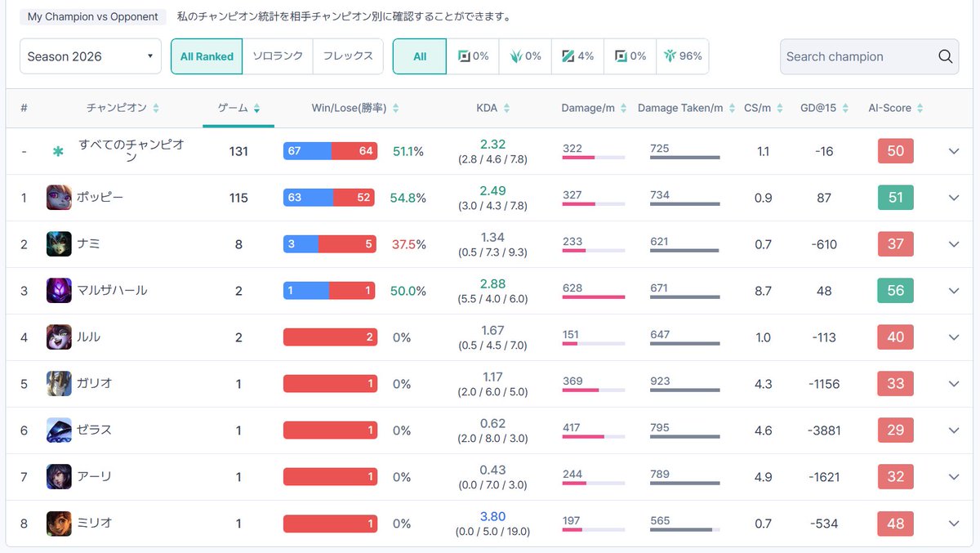This screenshot has width=980, height=553.
Task: Sort by チャンピオン column
Action: click(x=122, y=108)
